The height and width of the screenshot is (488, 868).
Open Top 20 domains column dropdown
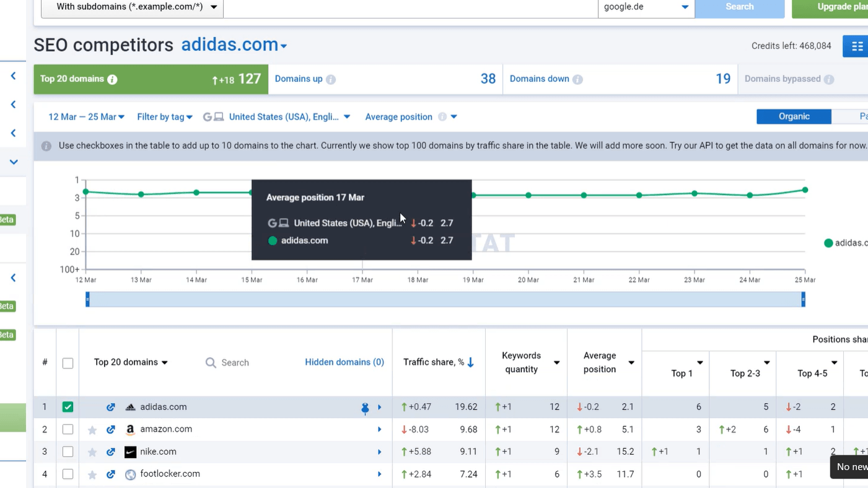point(131,362)
